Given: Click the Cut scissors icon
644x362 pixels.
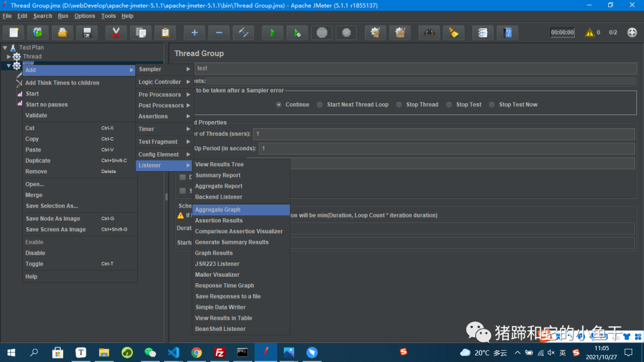Looking at the screenshot, I should click(x=116, y=32).
